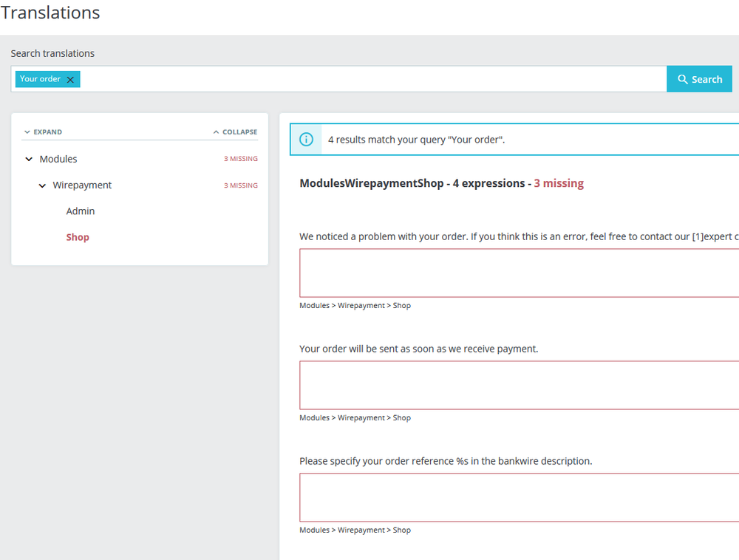The height and width of the screenshot is (560, 739).
Task: Remove the 'Your order' search tag
Action: pyautogui.click(x=70, y=80)
